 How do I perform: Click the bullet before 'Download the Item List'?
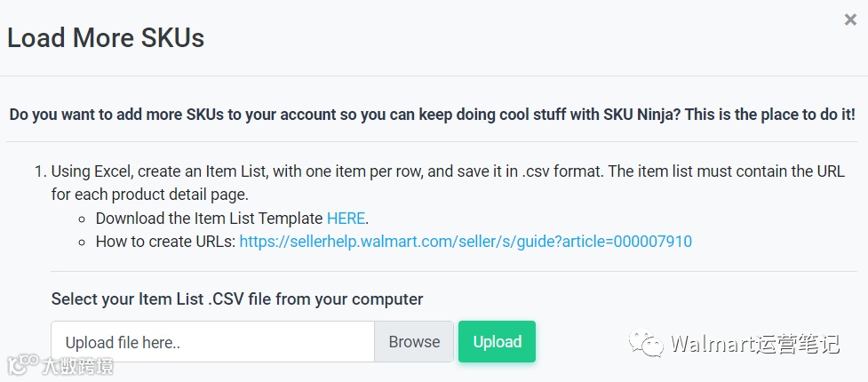[x=82, y=219]
